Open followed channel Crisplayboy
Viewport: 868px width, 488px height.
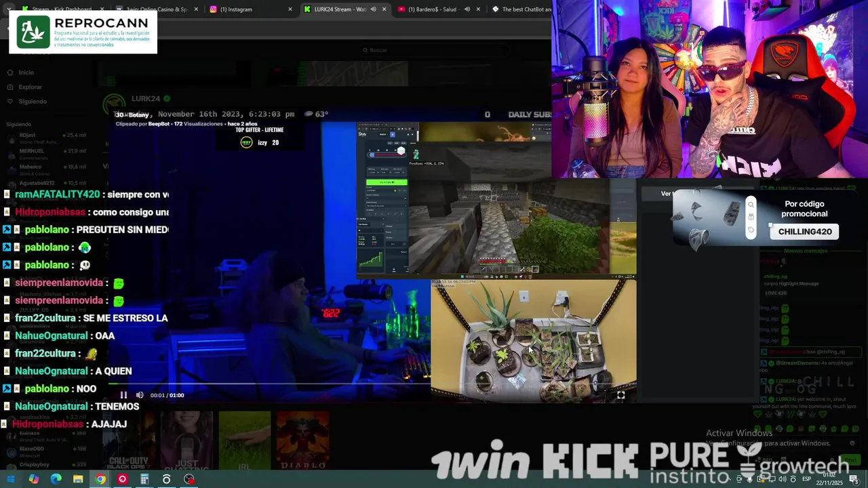tap(47, 466)
